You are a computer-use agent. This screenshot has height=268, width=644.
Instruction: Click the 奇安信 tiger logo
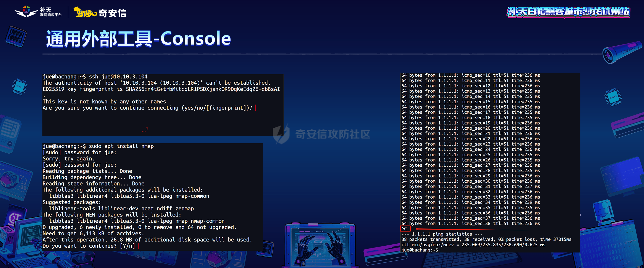pyautogui.click(x=100, y=12)
